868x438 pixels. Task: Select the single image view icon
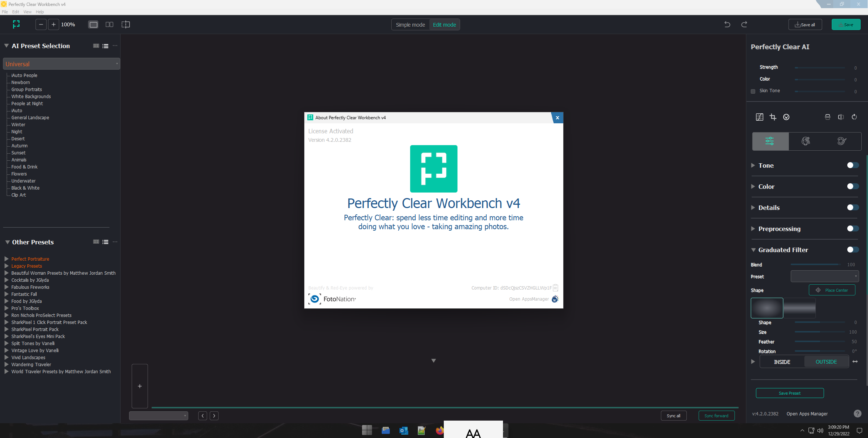(x=94, y=24)
